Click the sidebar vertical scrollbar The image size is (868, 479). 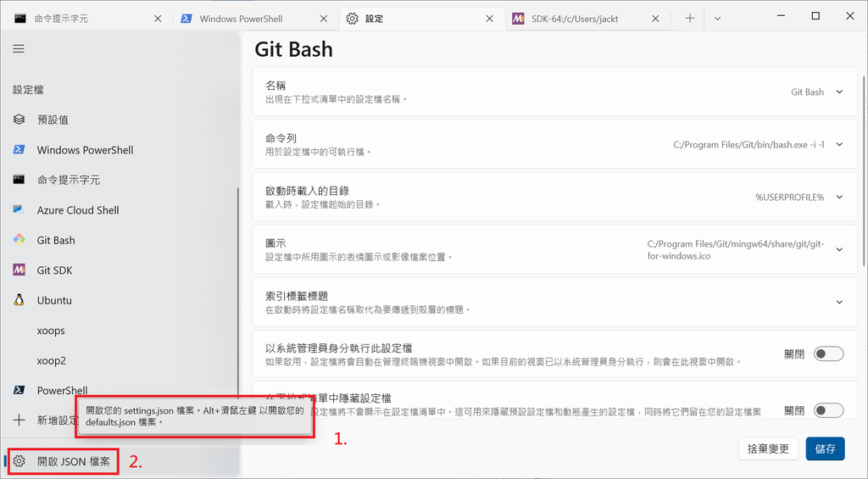coord(238,291)
